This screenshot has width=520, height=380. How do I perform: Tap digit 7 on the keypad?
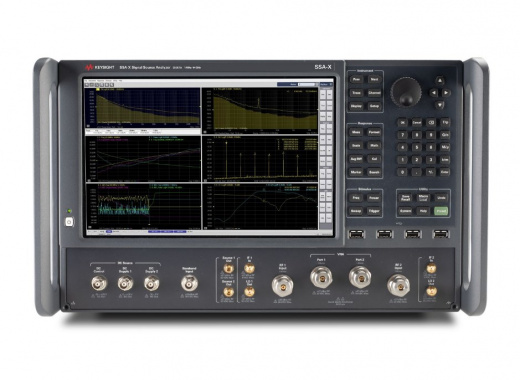click(x=402, y=135)
